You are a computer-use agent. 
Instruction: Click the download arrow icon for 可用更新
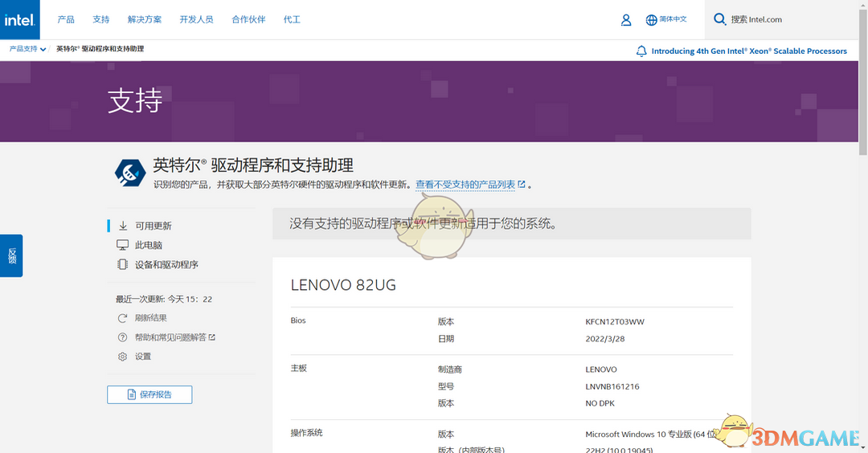click(x=123, y=226)
